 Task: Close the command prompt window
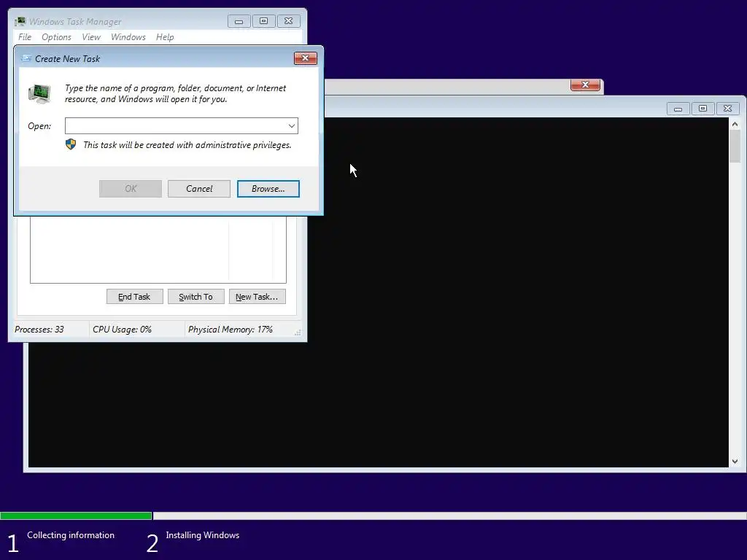[x=727, y=109]
